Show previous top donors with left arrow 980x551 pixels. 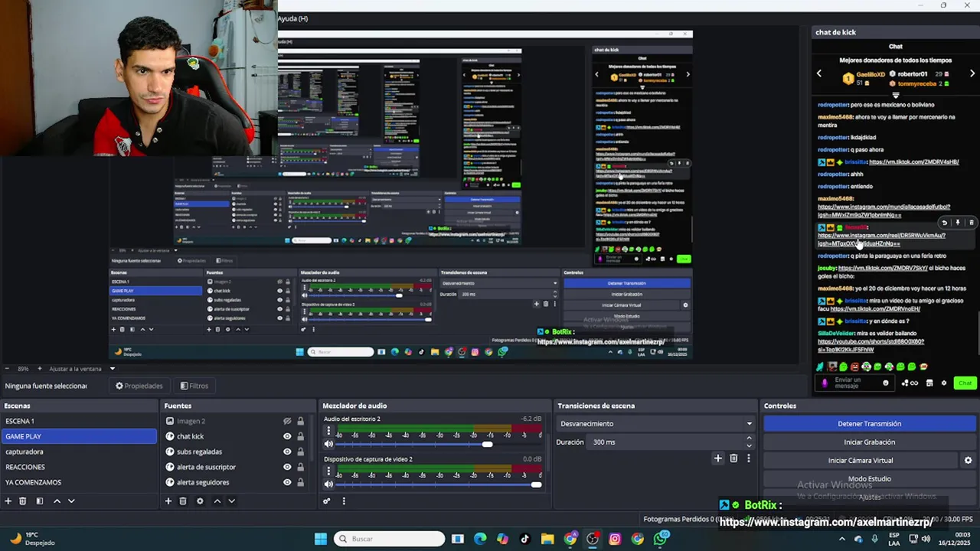click(818, 73)
